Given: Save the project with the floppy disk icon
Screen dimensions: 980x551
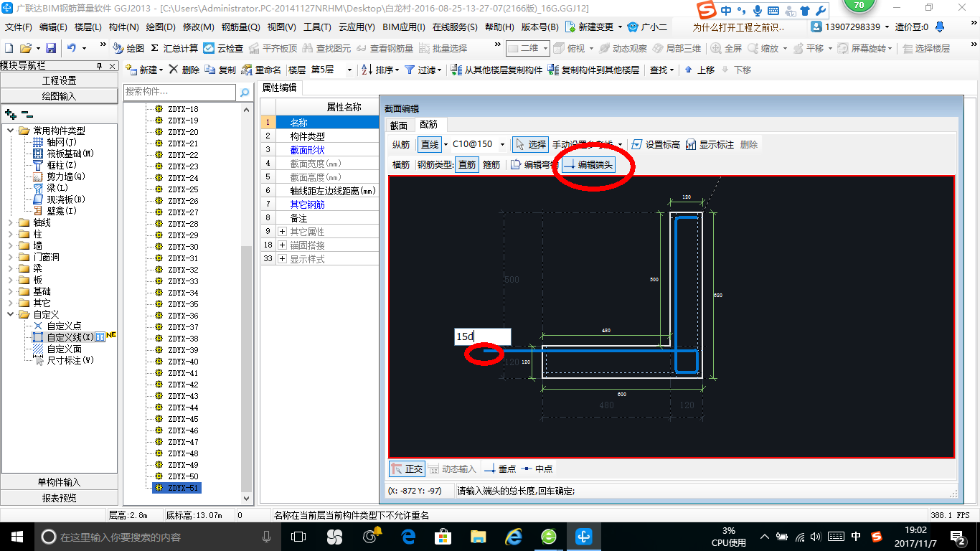Looking at the screenshot, I should (x=51, y=48).
